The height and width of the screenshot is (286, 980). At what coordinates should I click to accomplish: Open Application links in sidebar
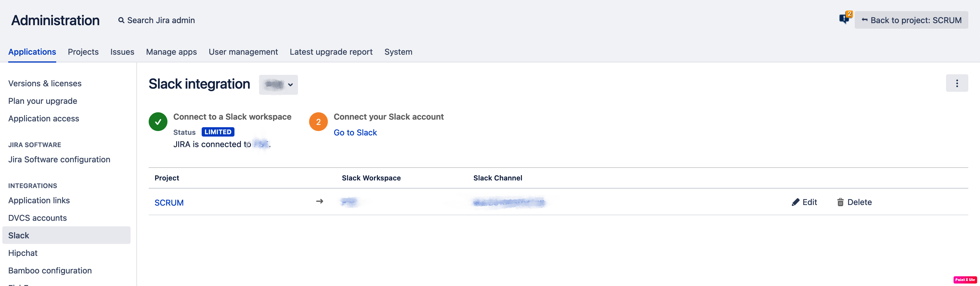click(39, 200)
